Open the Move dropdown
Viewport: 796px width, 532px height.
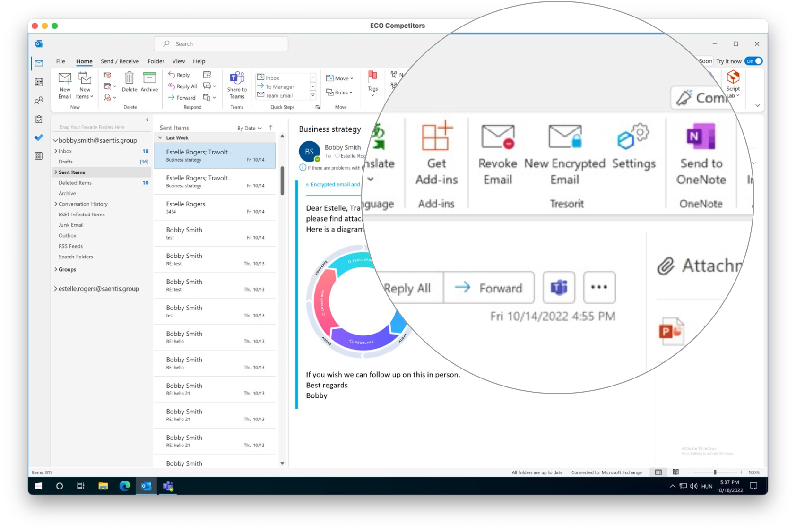(340, 78)
